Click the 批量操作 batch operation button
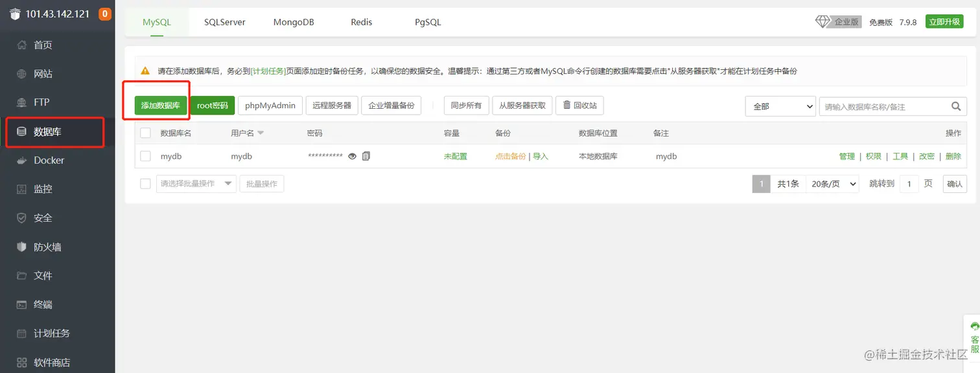Viewport: 980px width, 373px height. point(262,184)
